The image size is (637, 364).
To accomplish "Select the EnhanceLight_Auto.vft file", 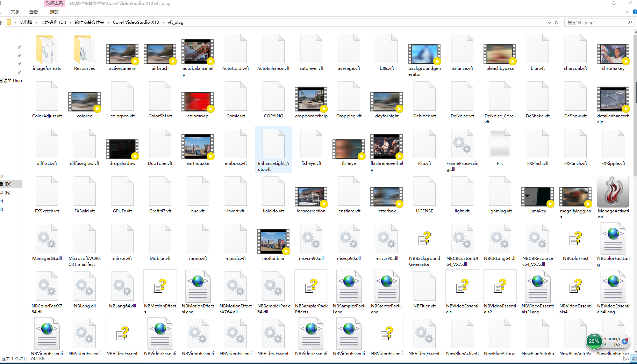I will (x=273, y=150).
